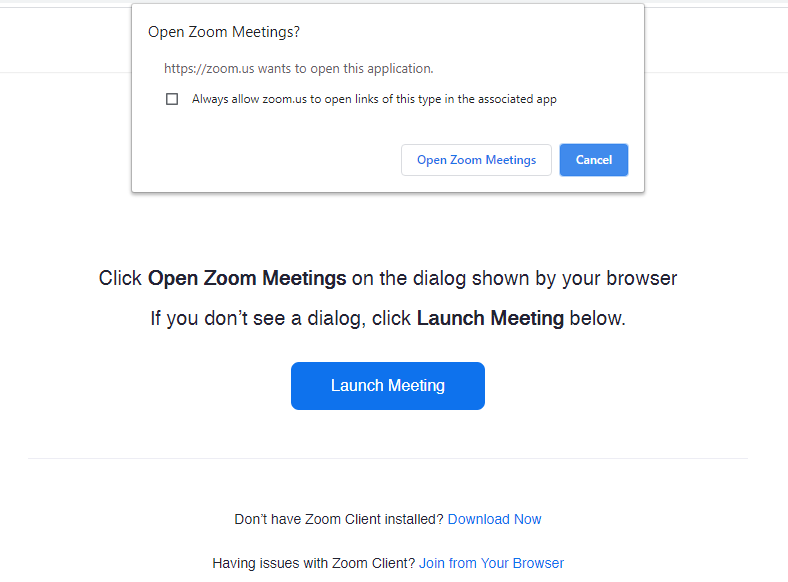The width and height of the screenshot is (788, 582).
Task: Click the words 'on the dialog shown by your browser'
Action: 514,278
